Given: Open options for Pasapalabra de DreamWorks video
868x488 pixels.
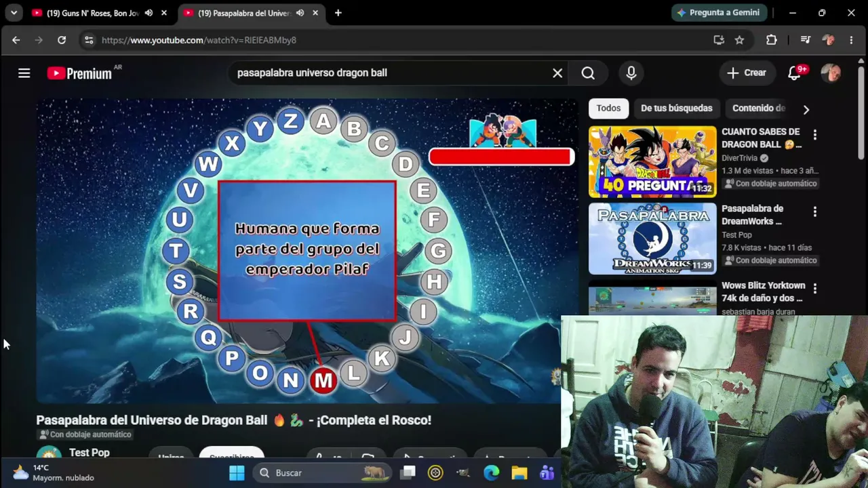Looking at the screenshot, I should pyautogui.click(x=815, y=212).
